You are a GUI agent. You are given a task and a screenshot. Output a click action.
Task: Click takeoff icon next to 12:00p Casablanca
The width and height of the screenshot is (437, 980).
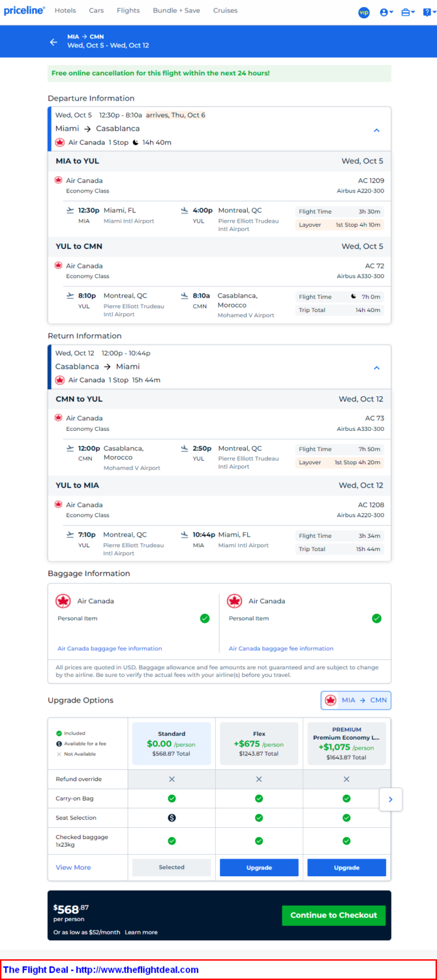[x=70, y=449]
